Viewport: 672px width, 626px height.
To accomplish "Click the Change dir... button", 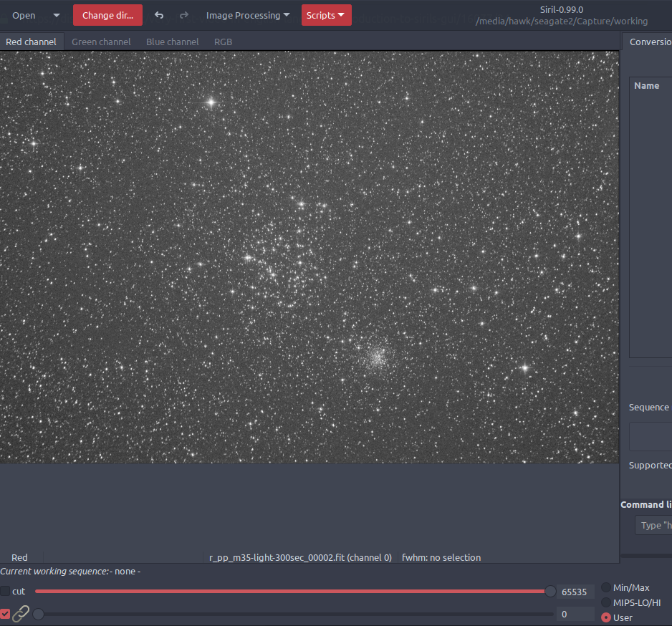I will click(x=107, y=15).
